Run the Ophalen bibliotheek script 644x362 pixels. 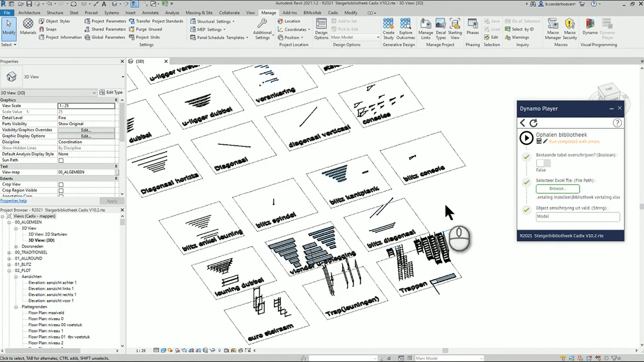coord(526,138)
